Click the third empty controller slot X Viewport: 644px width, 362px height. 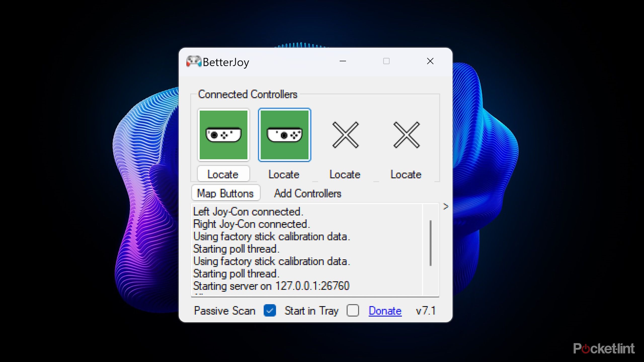[345, 135]
